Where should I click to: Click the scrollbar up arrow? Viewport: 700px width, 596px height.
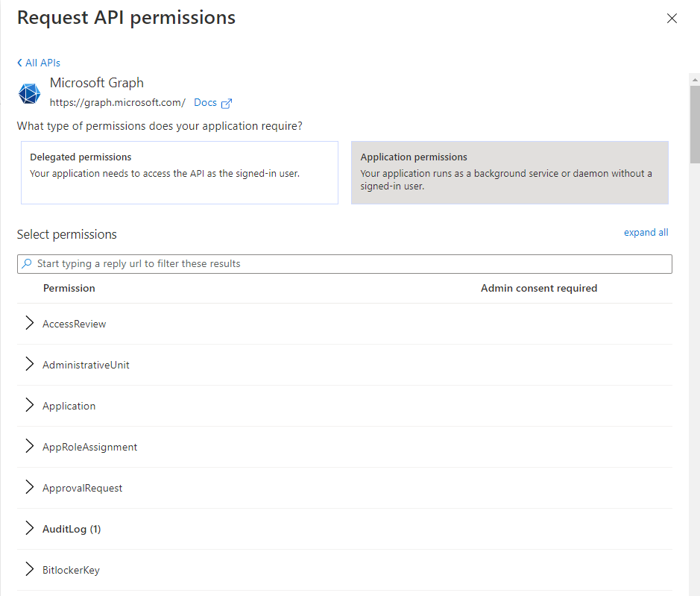tap(695, 80)
